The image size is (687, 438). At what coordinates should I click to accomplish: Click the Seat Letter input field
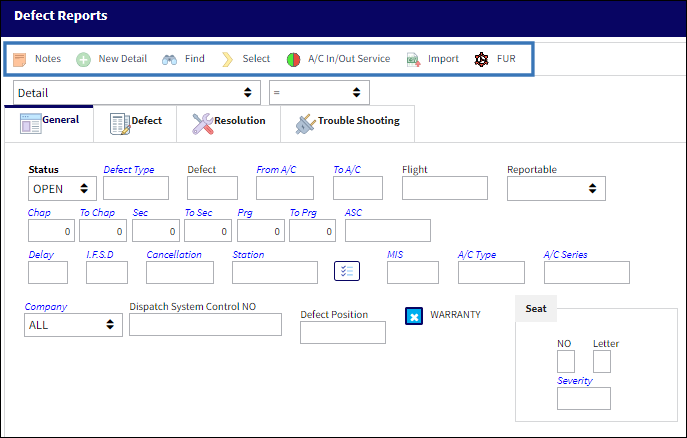click(x=602, y=362)
